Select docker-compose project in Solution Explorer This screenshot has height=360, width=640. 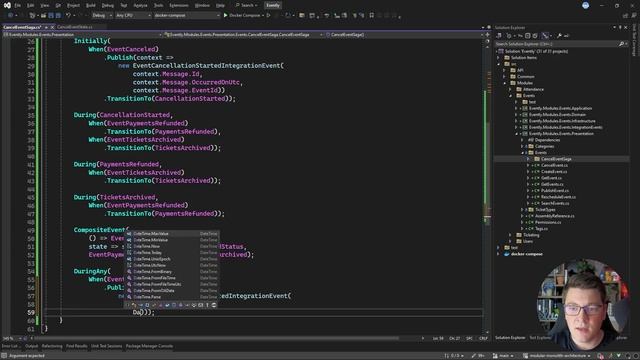click(x=527, y=254)
